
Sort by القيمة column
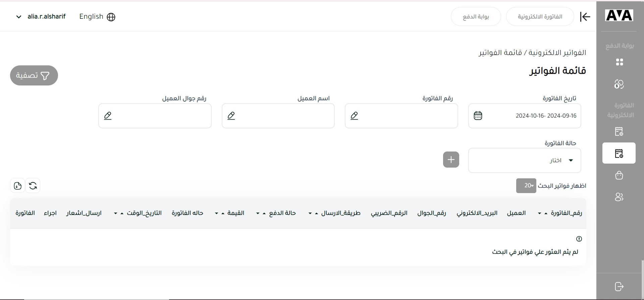point(229,213)
